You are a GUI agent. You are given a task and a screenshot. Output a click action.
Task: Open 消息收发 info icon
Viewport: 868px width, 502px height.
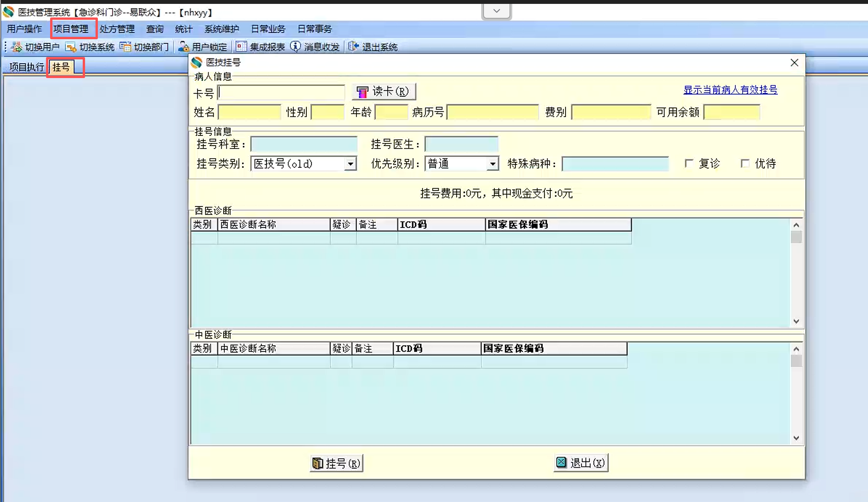[296, 47]
